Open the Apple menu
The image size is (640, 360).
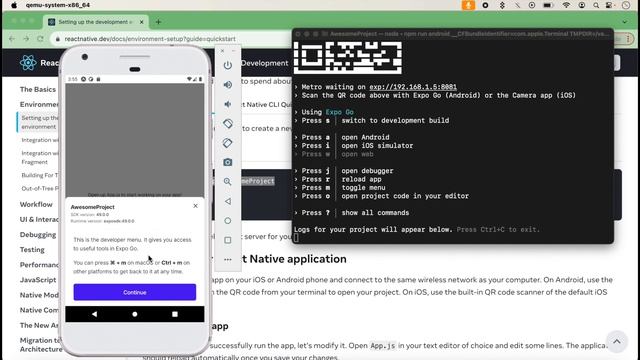(x=14, y=5)
